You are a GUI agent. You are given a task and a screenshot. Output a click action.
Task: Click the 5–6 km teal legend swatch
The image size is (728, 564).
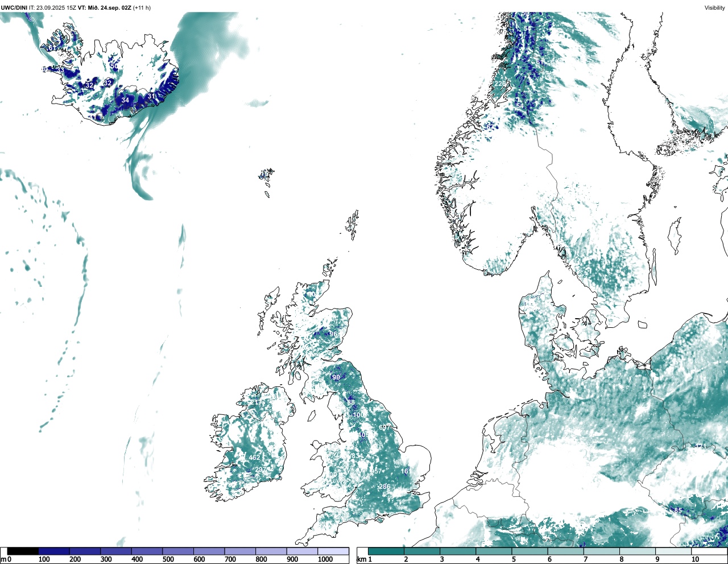pos(530,551)
